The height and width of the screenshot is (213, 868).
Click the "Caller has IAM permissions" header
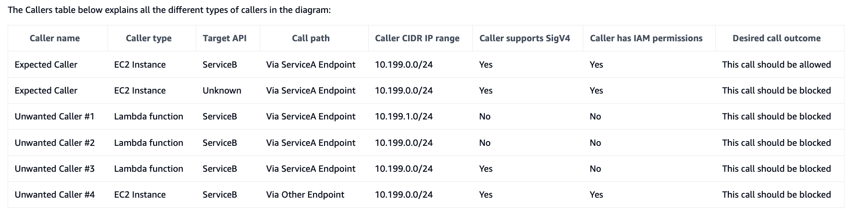[646, 38]
